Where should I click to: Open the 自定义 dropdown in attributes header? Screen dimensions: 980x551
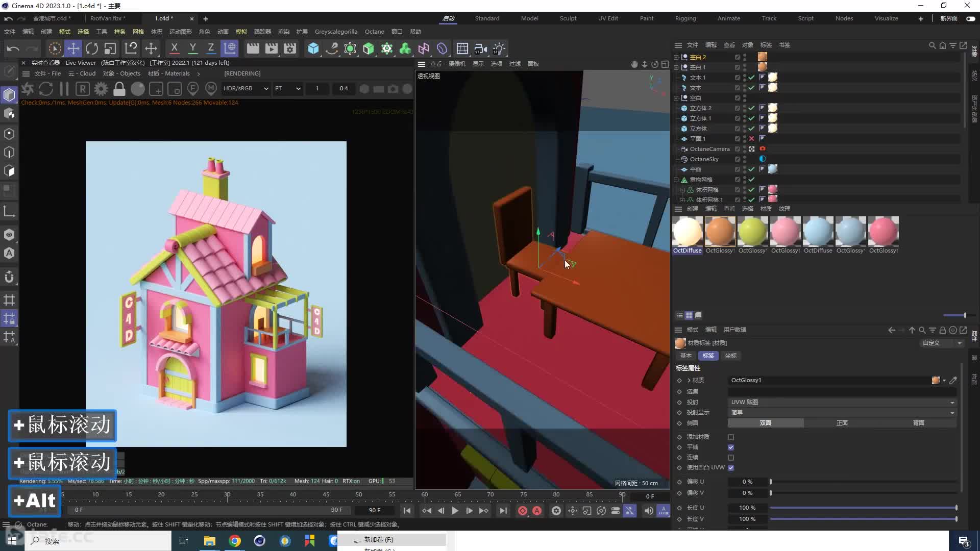[x=941, y=343]
